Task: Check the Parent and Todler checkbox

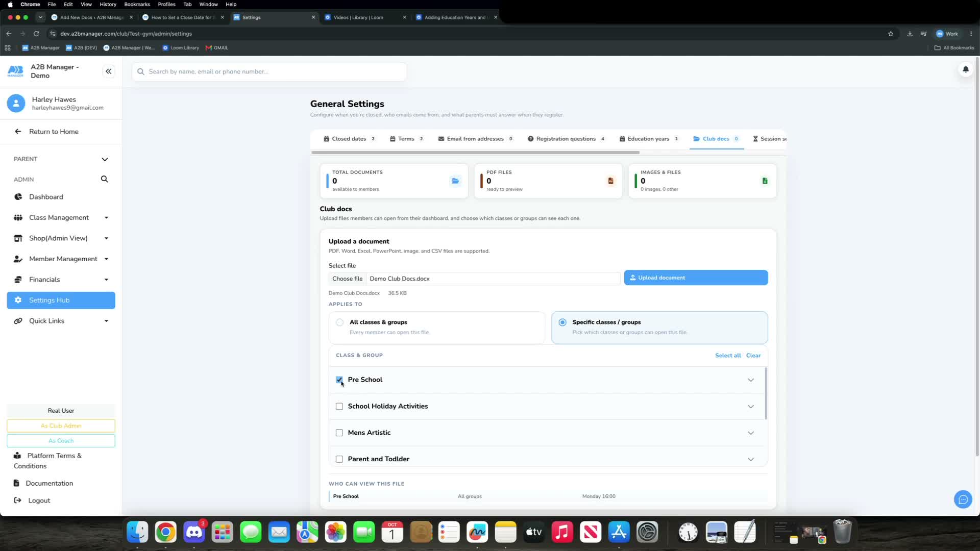Action: [x=339, y=459]
